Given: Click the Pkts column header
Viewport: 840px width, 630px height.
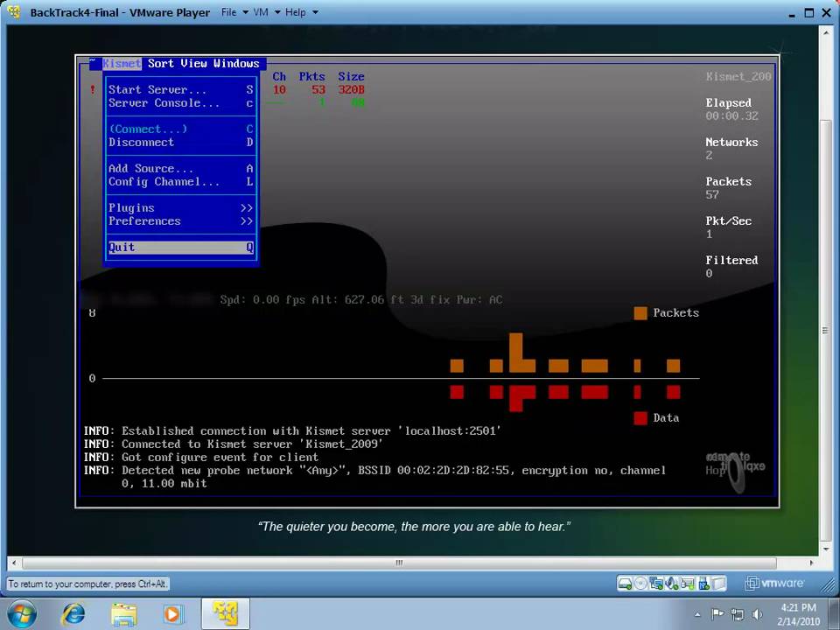Looking at the screenshot, I should point(311,77).
